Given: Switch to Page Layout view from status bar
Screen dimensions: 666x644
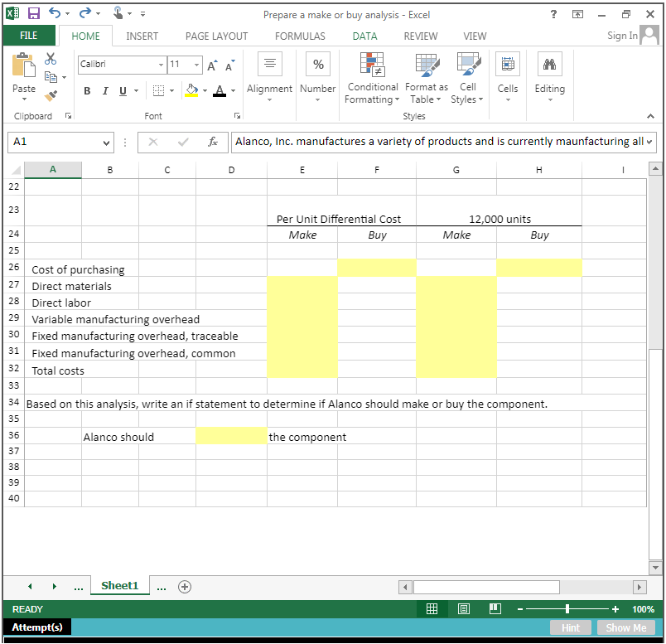Looking at the screenshot, I should pyautogui.click(x=463, y=608).
